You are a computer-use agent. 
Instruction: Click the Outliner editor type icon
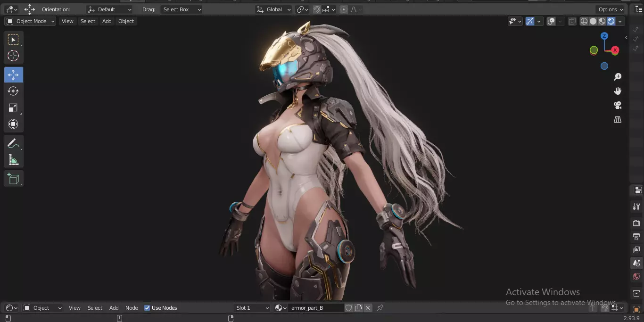(x=638, y=9)
